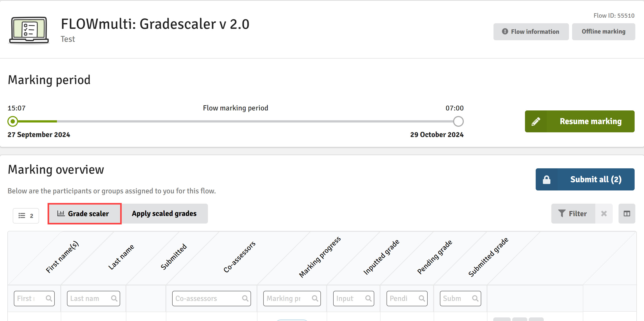Click the FLOWmulti: Gradescaler v 2.0 title

click(155, 24)
